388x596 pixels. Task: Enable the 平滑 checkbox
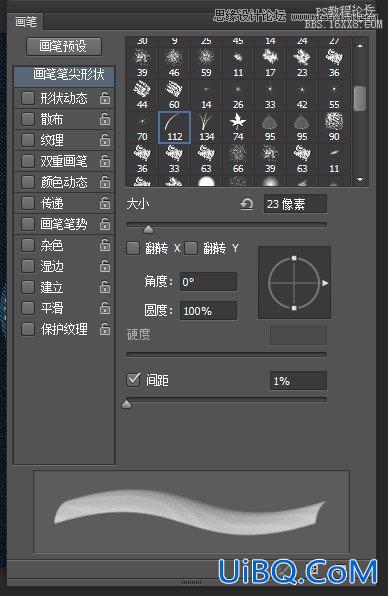(x=28, y=308)
